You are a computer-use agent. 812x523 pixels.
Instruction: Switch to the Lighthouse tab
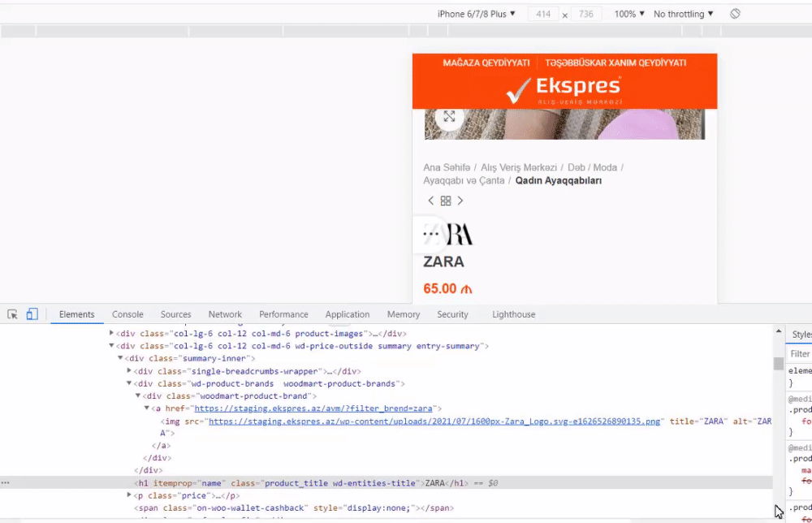(x=514, y=314)
